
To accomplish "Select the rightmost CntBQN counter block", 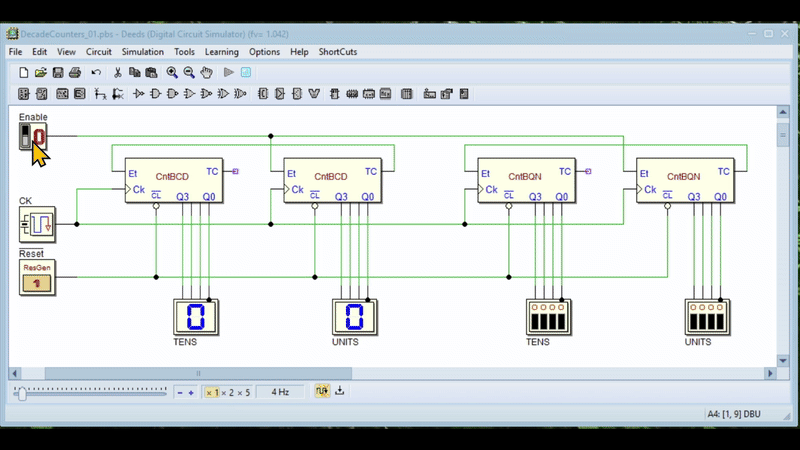I will coord(685,180).
